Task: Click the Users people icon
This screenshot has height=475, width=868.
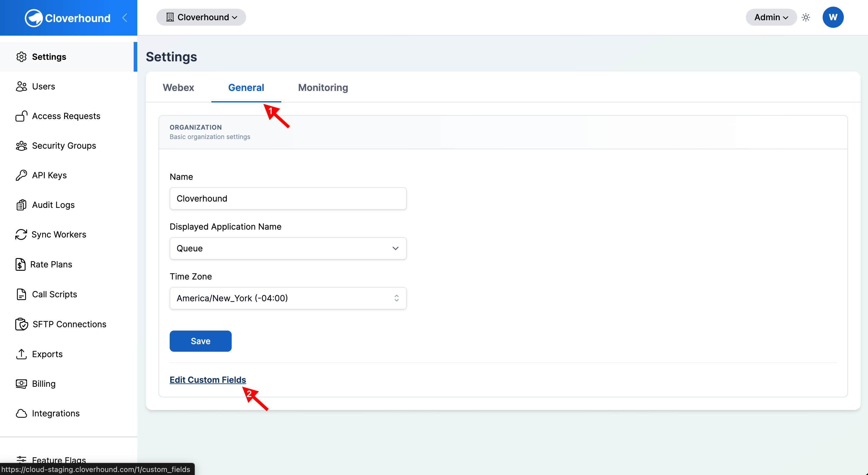Action: (21, 86)
